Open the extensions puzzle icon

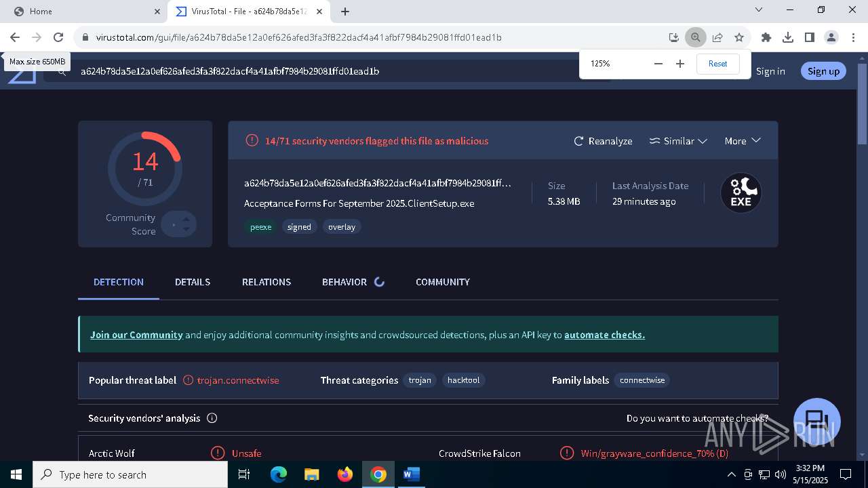(766, 37)
